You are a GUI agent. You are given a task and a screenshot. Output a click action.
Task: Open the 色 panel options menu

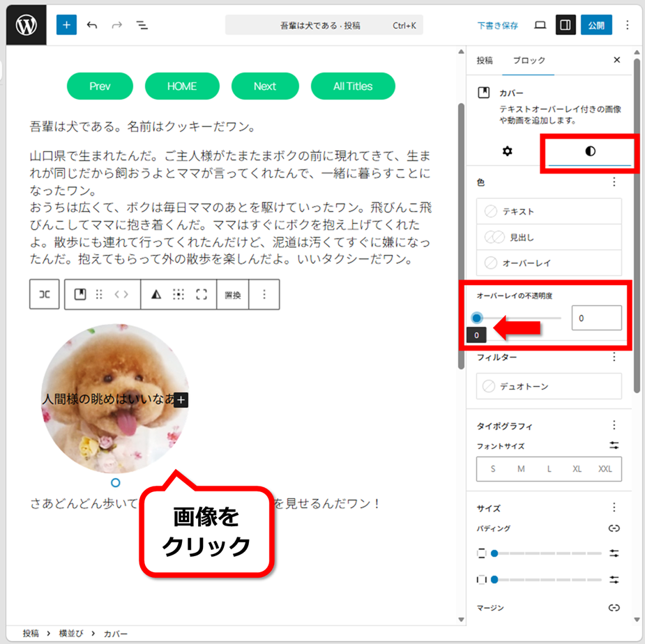(614, 183)
